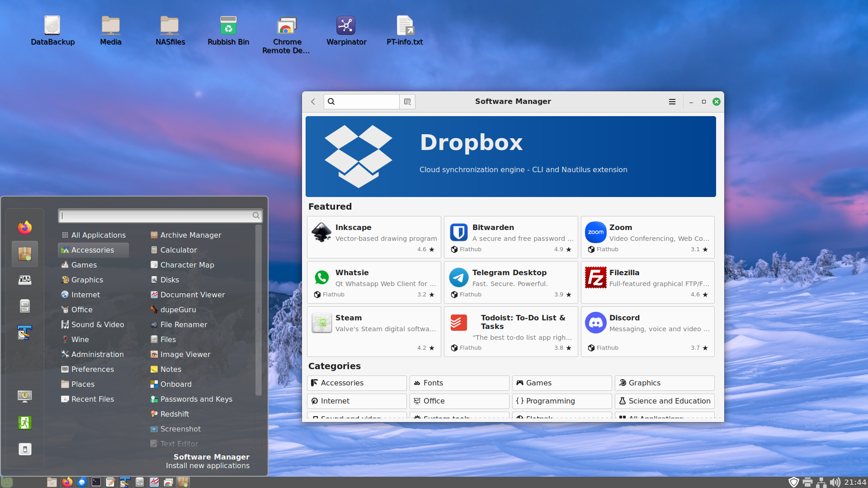Open the Telegram Desktop app page

(x=510, y=282)
